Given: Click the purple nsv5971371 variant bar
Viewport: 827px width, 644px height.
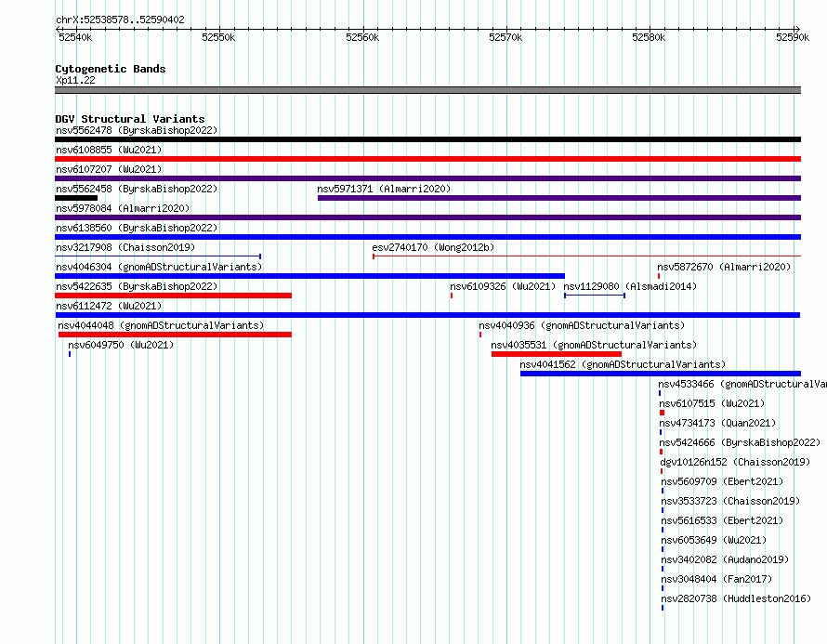Looking at the screenshot, I should pos(559,198).
